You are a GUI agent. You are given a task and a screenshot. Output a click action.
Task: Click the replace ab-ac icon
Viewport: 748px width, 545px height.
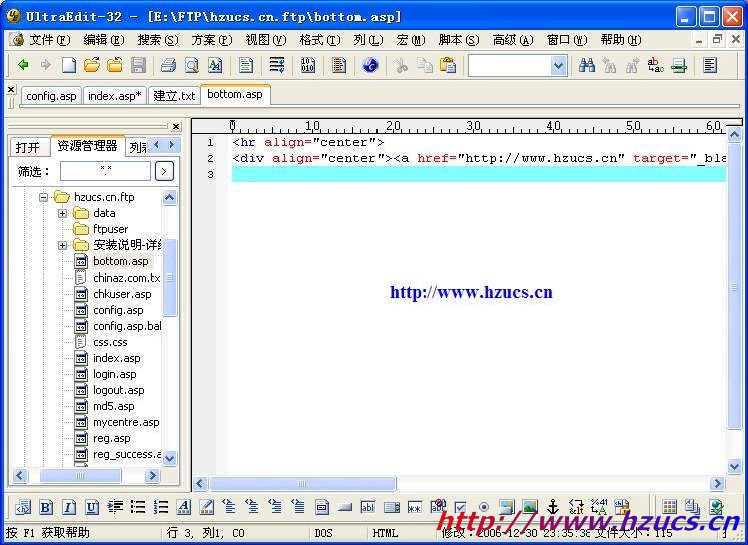pyautogui.click(x=656, y=65)
